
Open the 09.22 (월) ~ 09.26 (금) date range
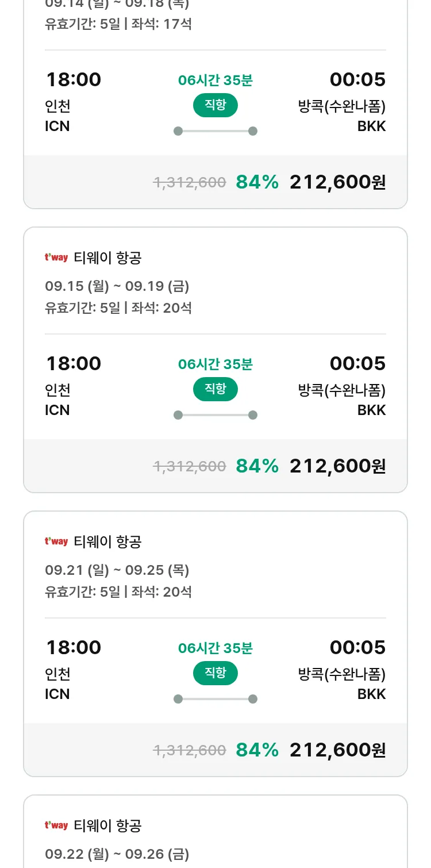(117, 854)
